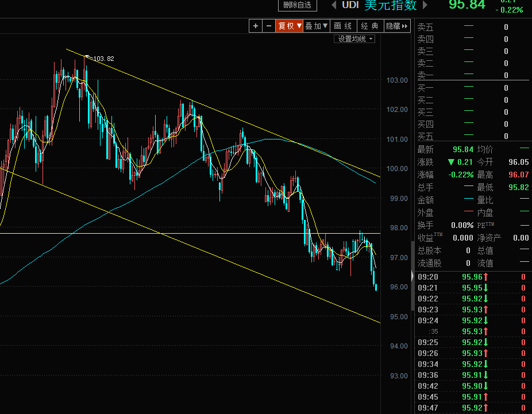Zoom in the chart with plus button
The height and width of the screenshot is (414, 532).
[256, 26]
